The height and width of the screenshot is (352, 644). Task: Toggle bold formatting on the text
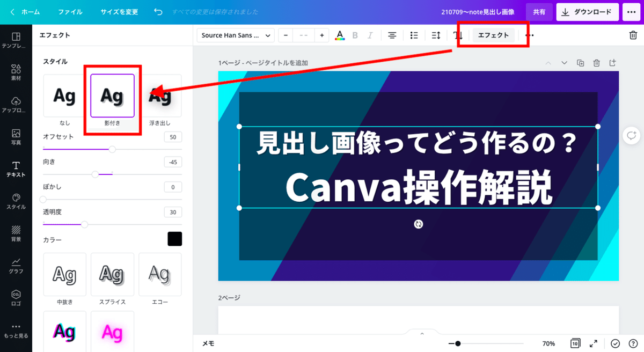[355, 35]
